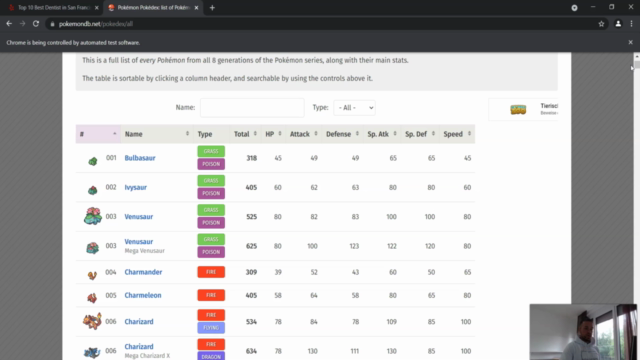Click the Mega Charizard X sprite icon
Viewport: 640px width, 360px height.
[x=92, y=352]
